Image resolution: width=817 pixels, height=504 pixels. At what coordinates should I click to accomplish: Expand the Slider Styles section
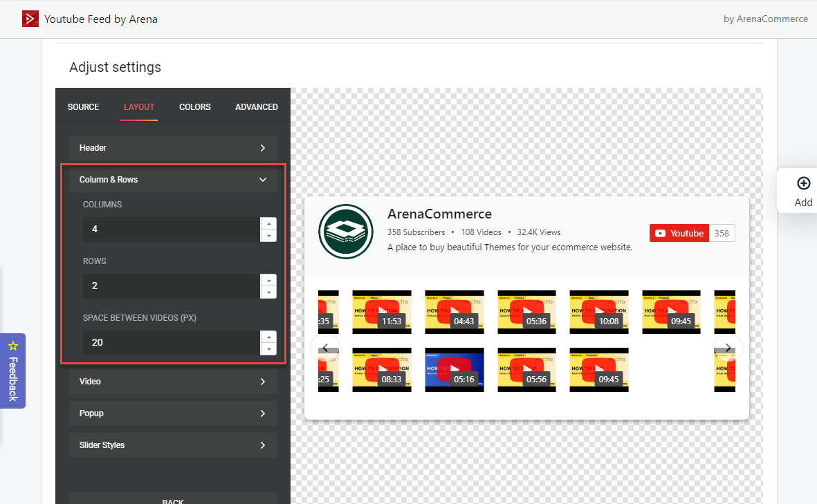pos(173,445)
